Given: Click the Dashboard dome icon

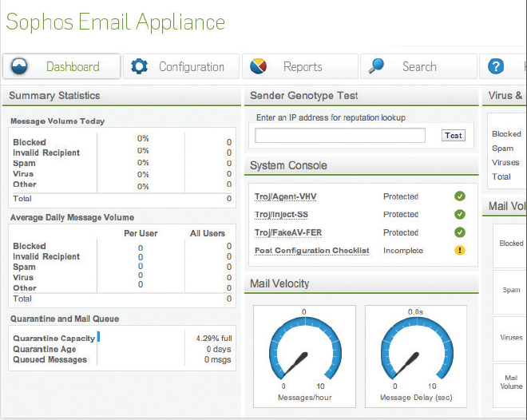Looking at the screenshot, I should tap(19, 66).
